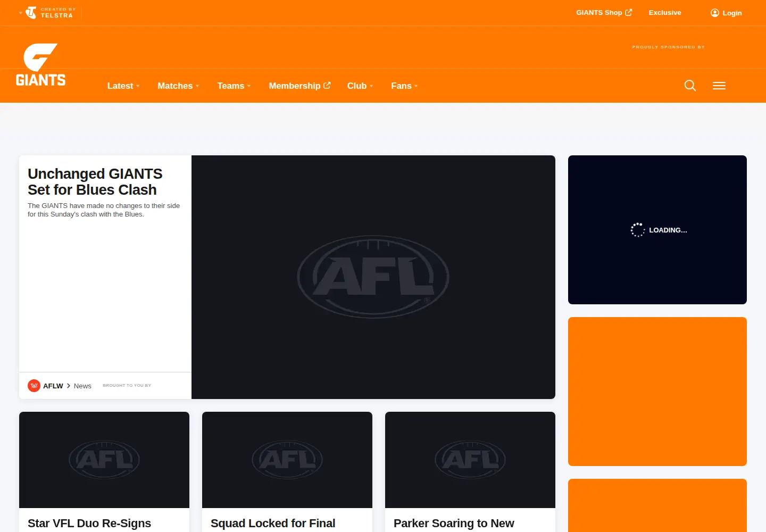Screen dimensions: 766x532
Task: Click the red AFLW badge icon
Action: click(34, 386)
